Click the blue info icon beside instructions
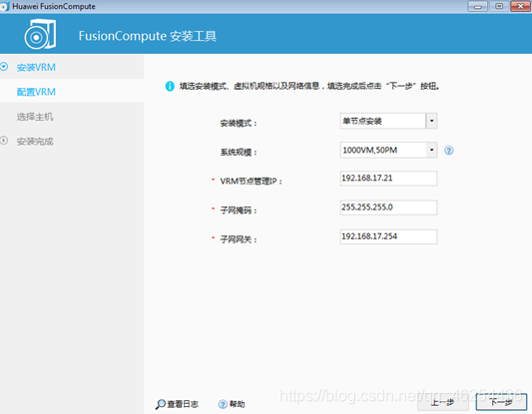 [x=170, y=86]
